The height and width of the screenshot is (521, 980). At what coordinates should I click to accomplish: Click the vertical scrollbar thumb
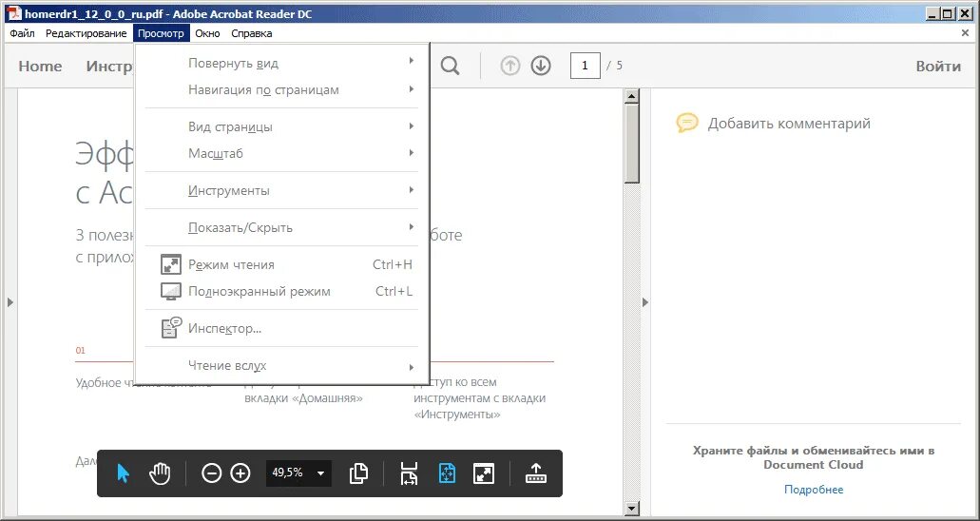pyautogui.click(x=632, y=144)
